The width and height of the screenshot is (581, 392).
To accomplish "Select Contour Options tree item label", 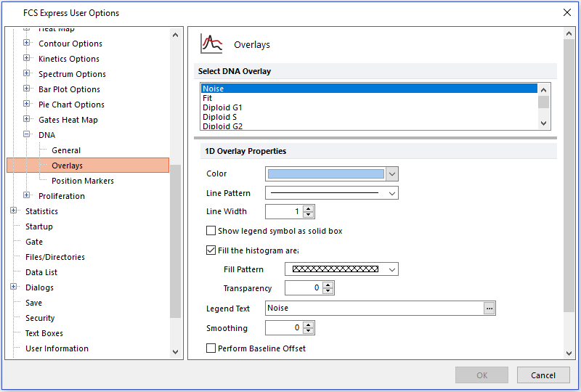I will (70, 44).
